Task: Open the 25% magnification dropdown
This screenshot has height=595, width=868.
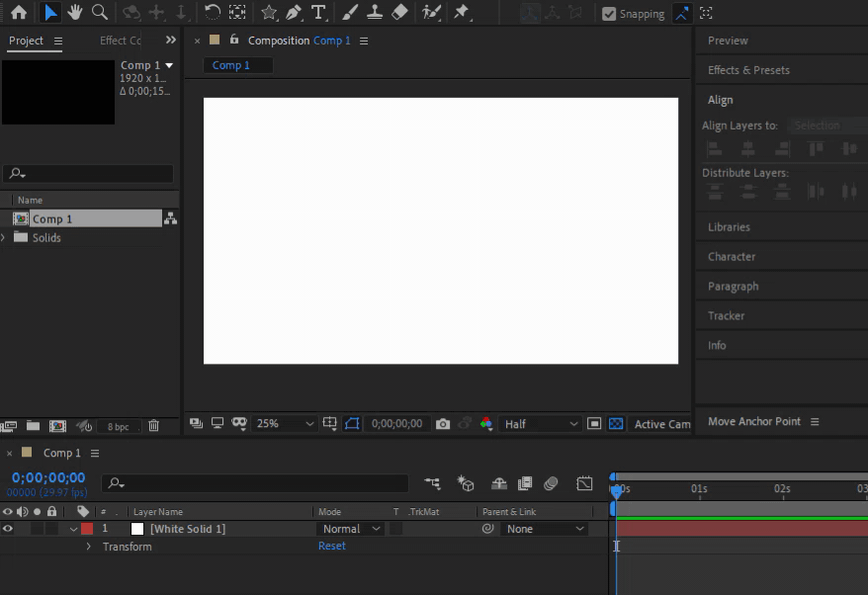Action: click(x=284, y=424)
